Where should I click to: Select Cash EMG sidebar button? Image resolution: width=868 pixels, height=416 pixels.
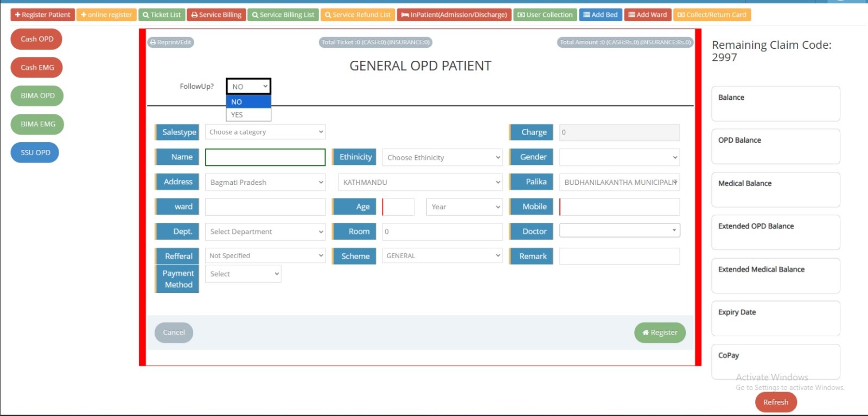coord(37,68)
